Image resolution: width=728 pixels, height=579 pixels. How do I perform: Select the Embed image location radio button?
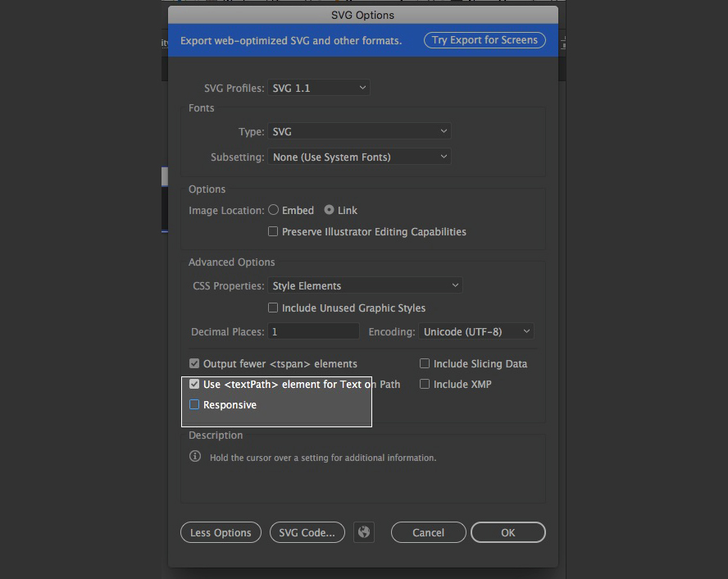[273, 210]
